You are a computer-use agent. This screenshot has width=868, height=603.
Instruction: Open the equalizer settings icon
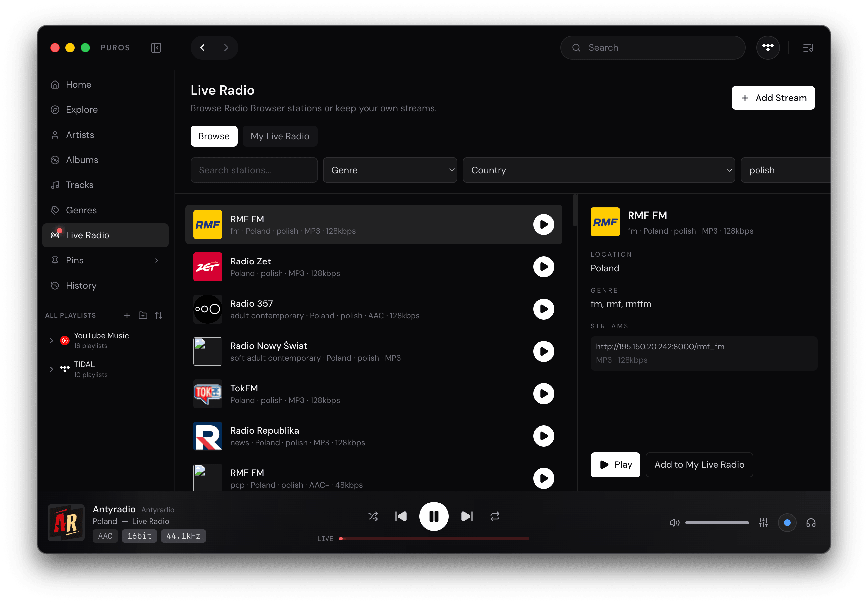pyautogui.click(x=763, y=523)
